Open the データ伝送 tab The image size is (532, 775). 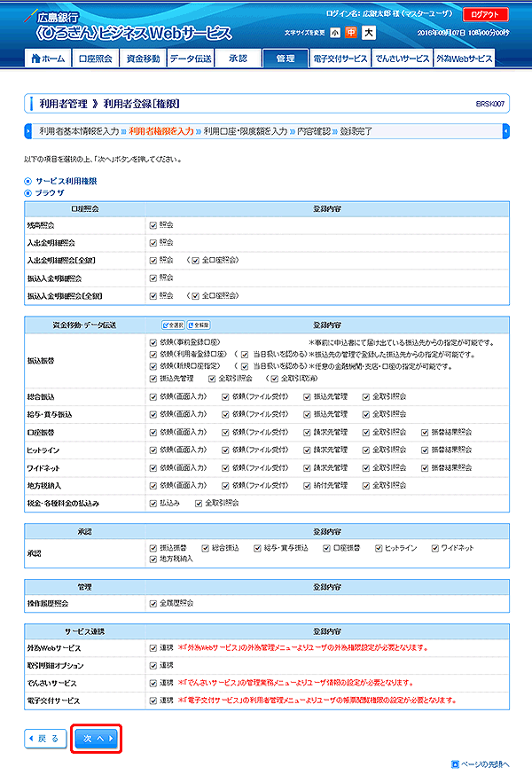click(x=191, y=59)
